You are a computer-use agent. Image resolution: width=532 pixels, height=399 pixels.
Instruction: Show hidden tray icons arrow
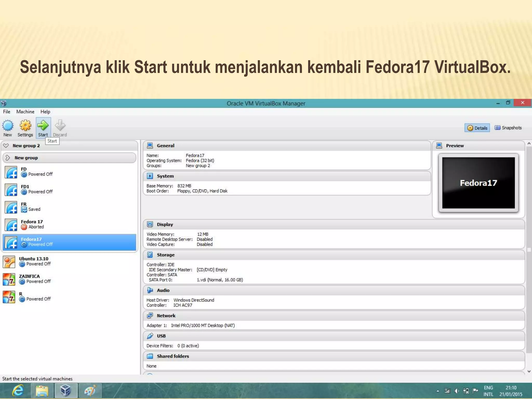point(438,391)
